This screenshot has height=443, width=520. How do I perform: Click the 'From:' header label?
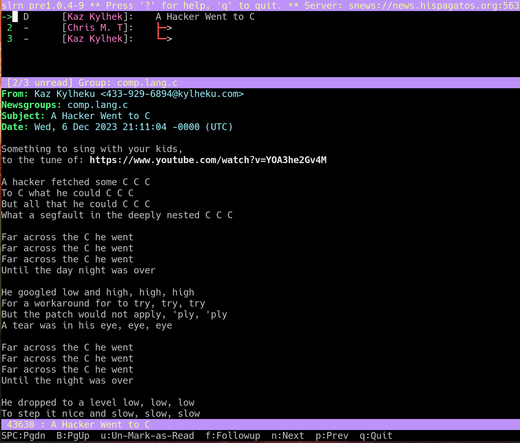tap(15, 94)
